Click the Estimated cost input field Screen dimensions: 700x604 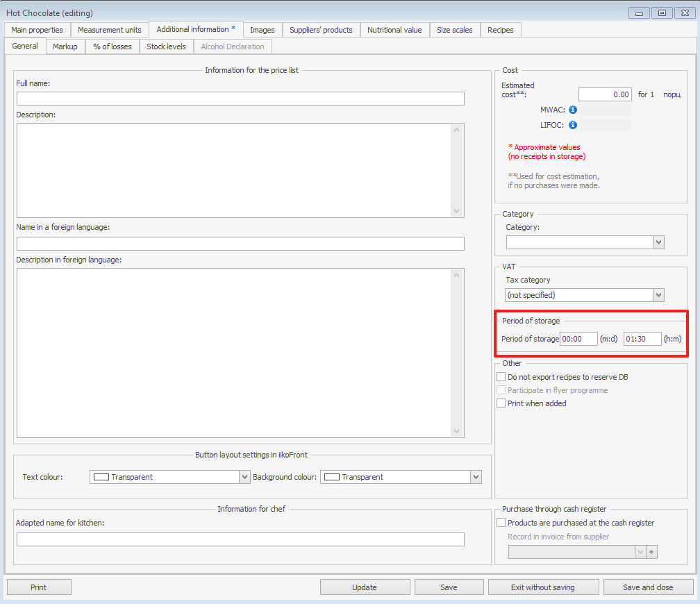[x=605, y=94]
